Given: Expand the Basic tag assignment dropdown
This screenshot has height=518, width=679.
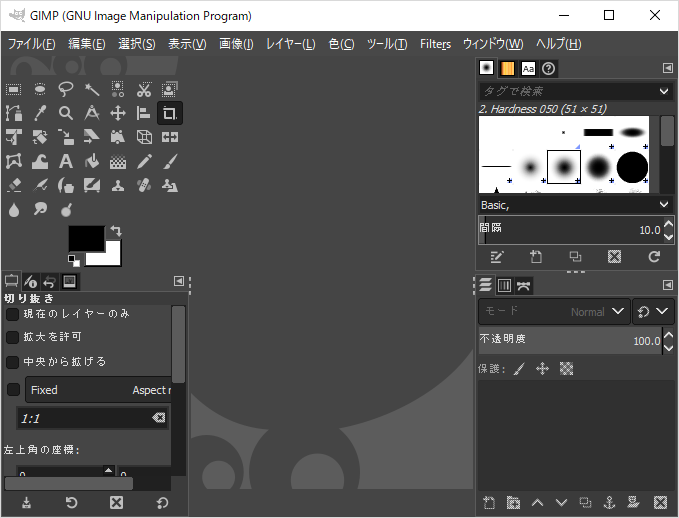Looking at the screenshot, I should [663, 204].
